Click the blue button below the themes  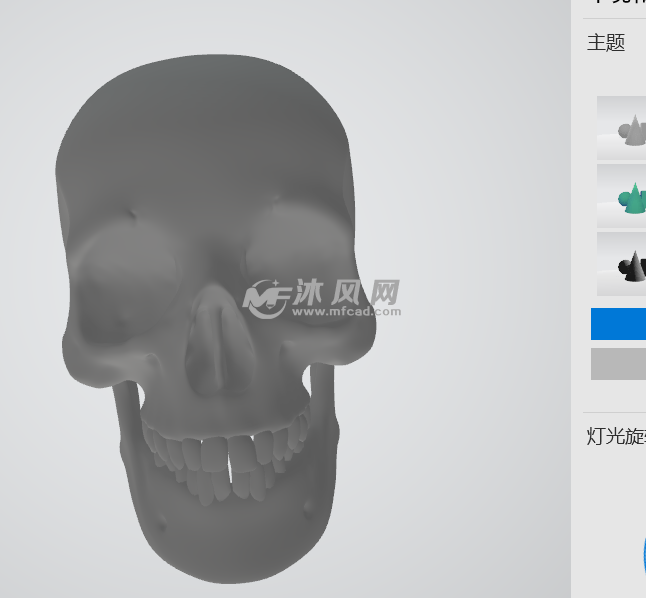618,324
